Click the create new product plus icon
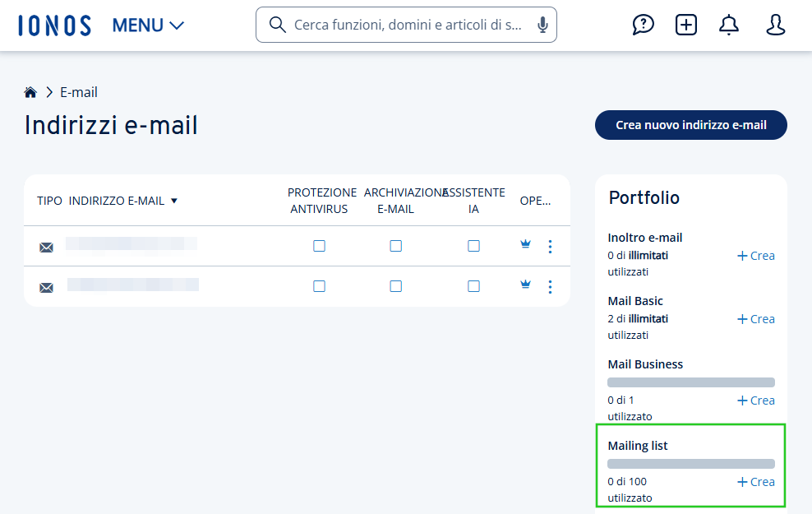This screenshot has height=514, width=812. [686, 25]
